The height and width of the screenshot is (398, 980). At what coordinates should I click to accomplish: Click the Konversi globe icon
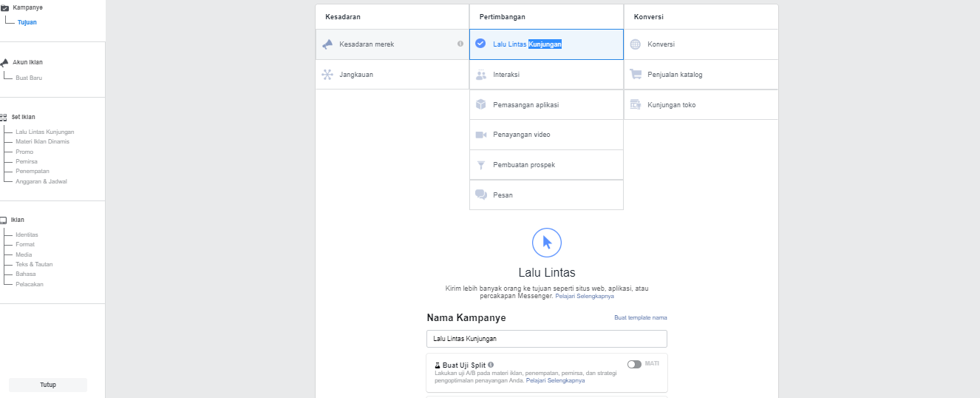(x=636, y=44)
